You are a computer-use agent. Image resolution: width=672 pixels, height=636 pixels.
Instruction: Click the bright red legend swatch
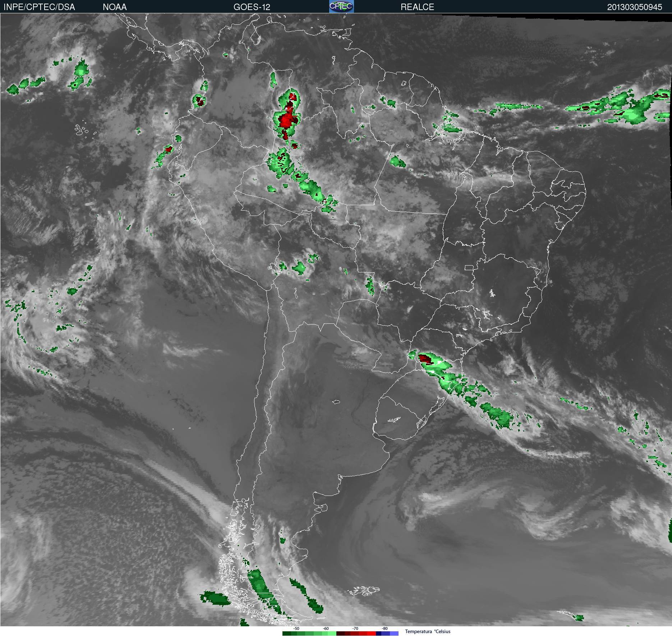(372, 633)
